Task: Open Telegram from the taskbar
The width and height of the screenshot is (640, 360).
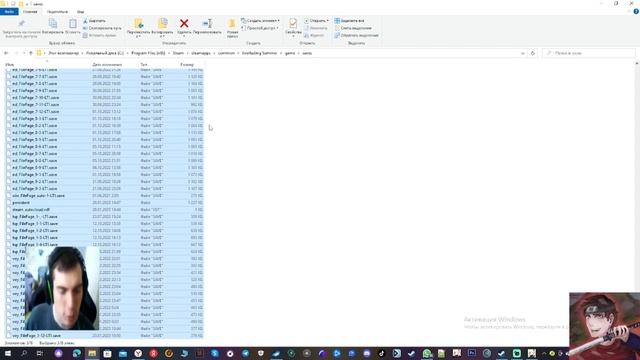Action: [245, 353]
